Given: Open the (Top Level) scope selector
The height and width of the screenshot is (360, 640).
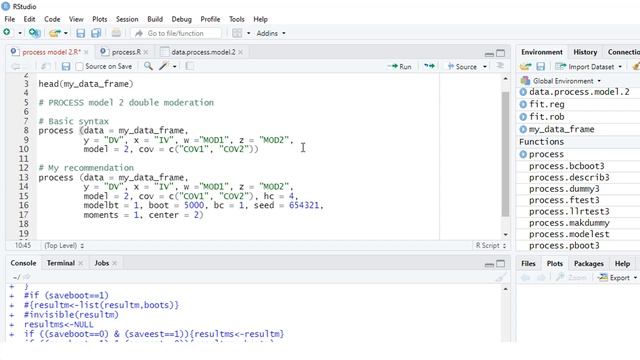Looking at the screenshot, I should pyautogui.click(x=64, y=246).
